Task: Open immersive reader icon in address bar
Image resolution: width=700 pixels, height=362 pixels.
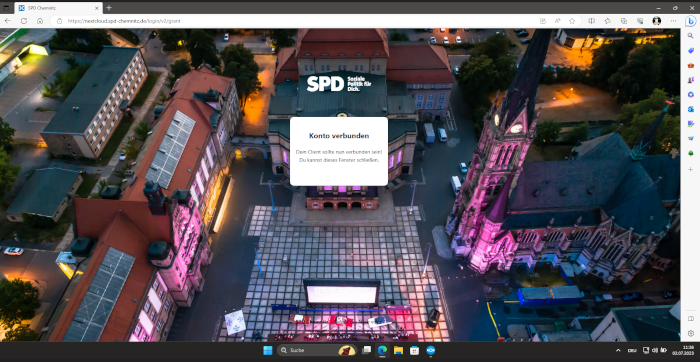Action: (543, 21)
